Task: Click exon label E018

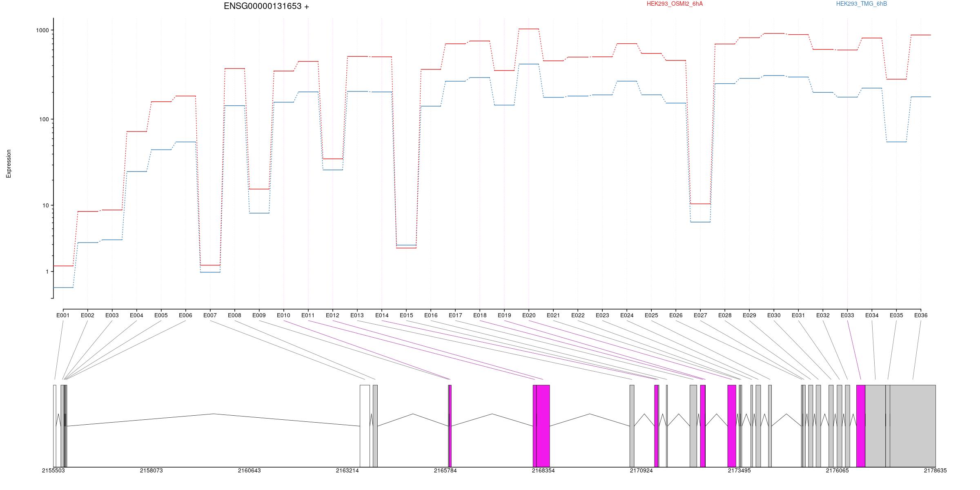Action: tap(480, 315)
